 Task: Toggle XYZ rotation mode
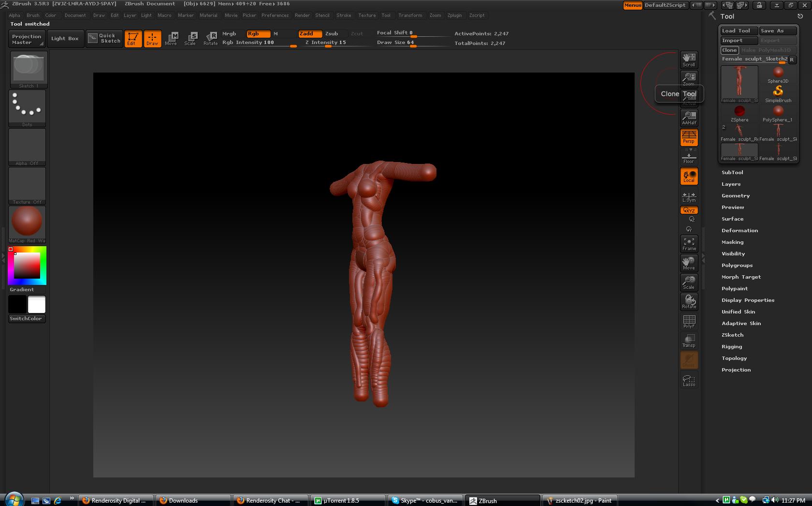click(x=689, y=210)
